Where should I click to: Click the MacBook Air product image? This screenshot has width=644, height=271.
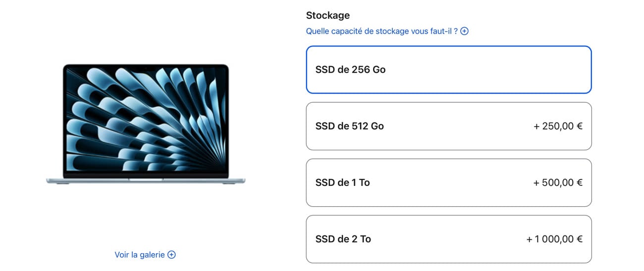click(x=146, y=124)
